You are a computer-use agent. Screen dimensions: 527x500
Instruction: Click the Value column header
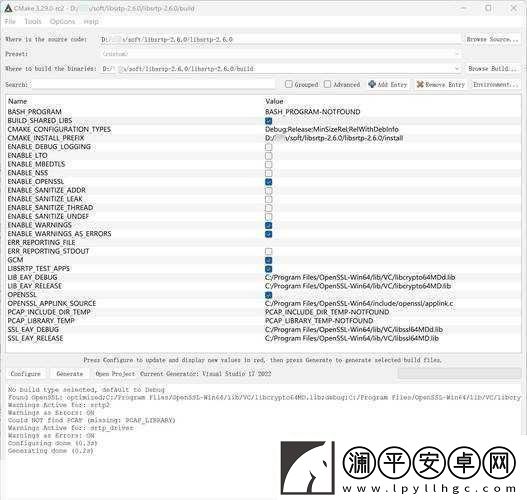274,101
